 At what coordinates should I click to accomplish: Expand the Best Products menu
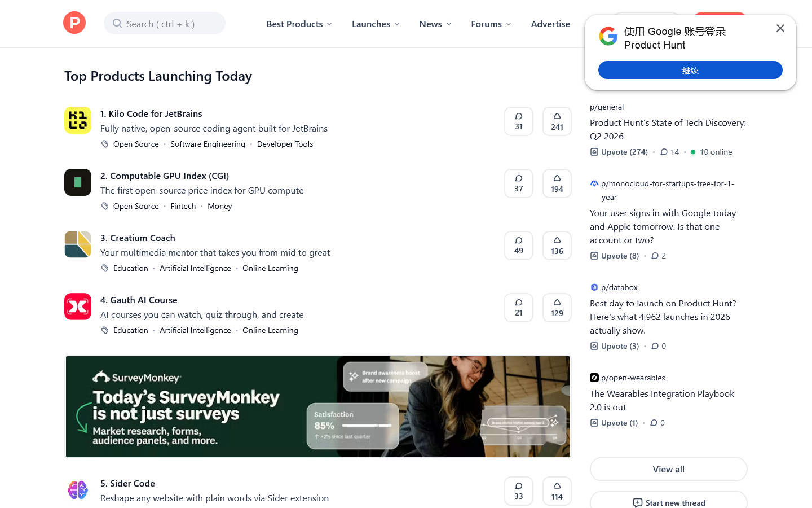[x=299, y=24]
